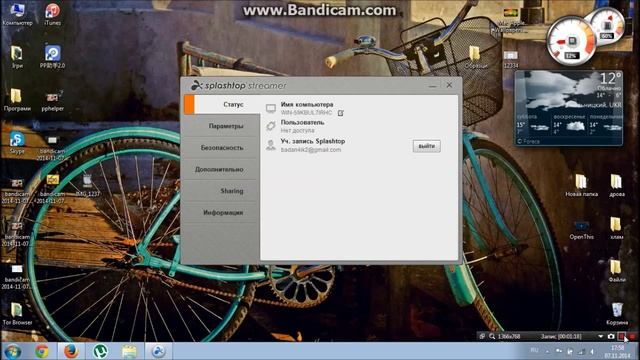The height and width of the screenshot is (360, 640).
Task: Click the RU language indicator
Action: [x=534, y=350]
